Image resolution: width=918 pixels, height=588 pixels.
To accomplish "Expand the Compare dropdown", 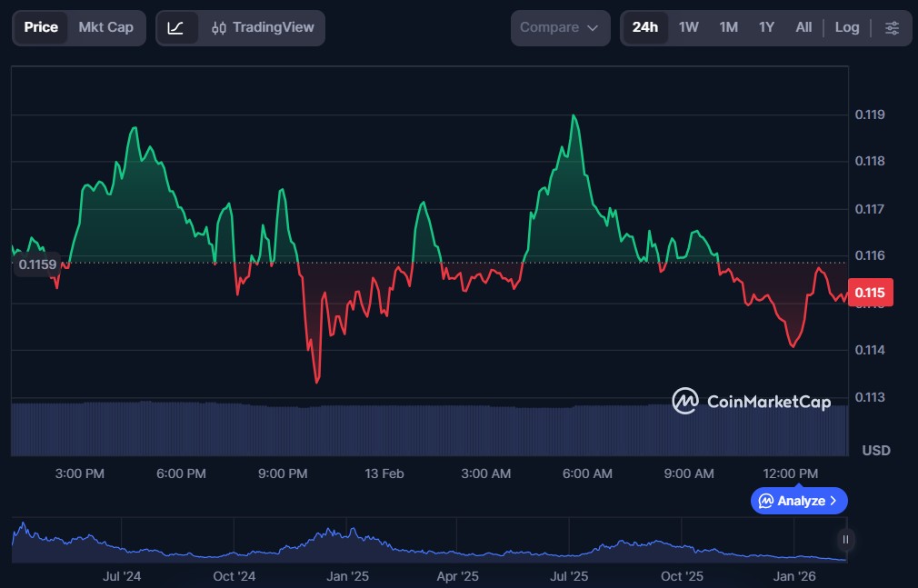I will (x=559, y=28).
